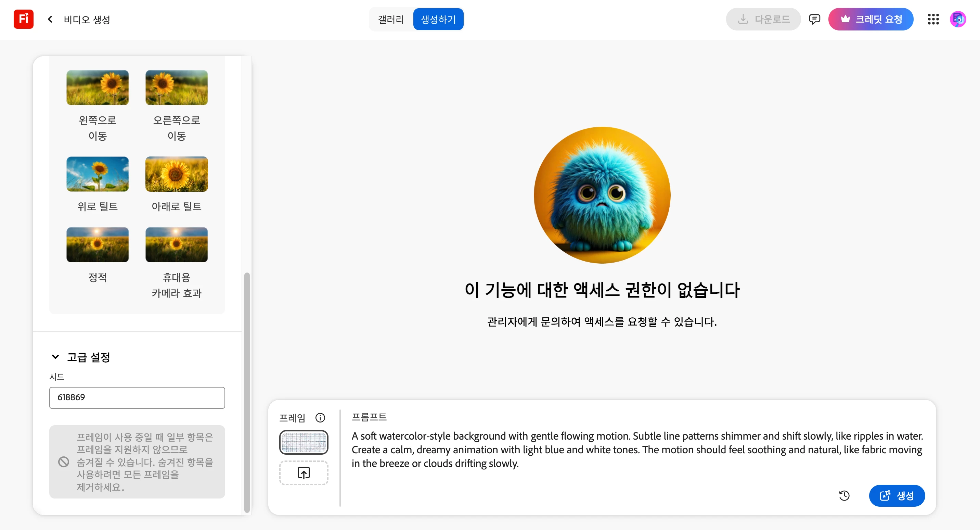Screen dimensions: 980x530
Task: Collapse the 고급 설정 section
Action: pyautogui.click(x=55, y=357)
